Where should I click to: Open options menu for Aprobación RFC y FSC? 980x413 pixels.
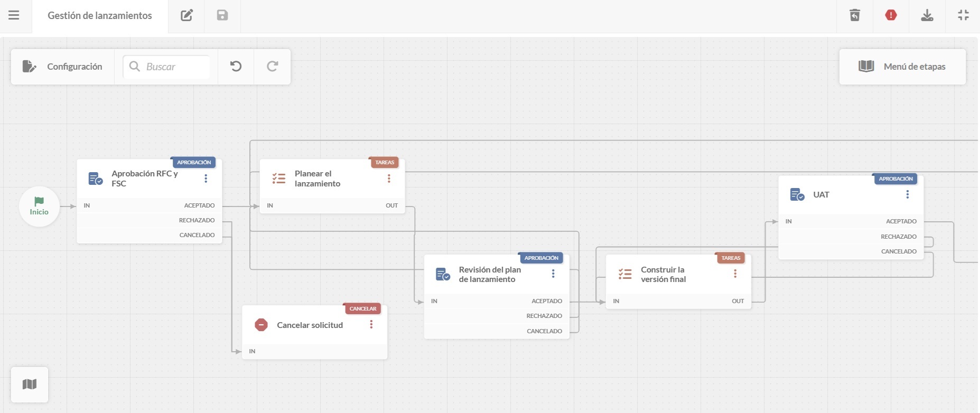point(206,179)
